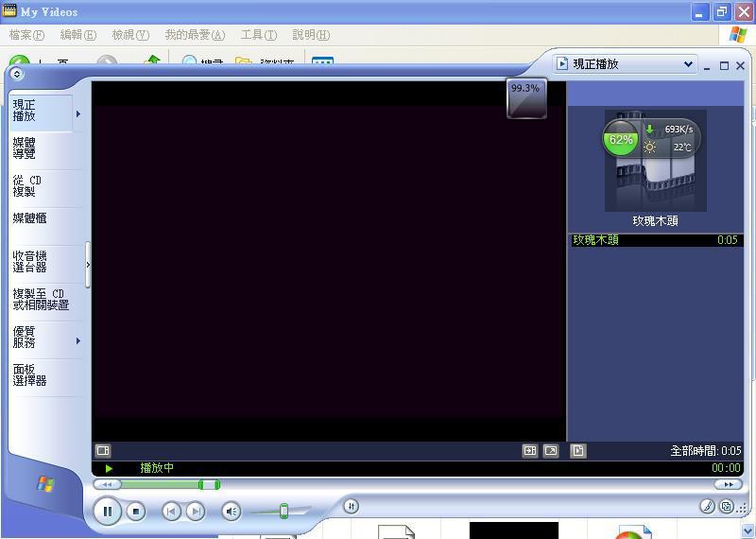Expand the 優質服務 submenu arrow
756x539 pixels.
tap(77, 340)
